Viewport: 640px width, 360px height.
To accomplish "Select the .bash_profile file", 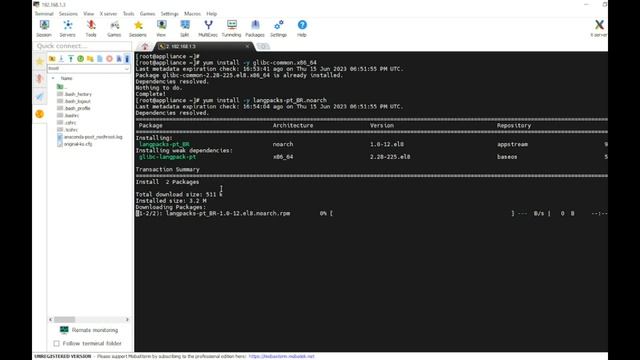I will click(73, 108).
